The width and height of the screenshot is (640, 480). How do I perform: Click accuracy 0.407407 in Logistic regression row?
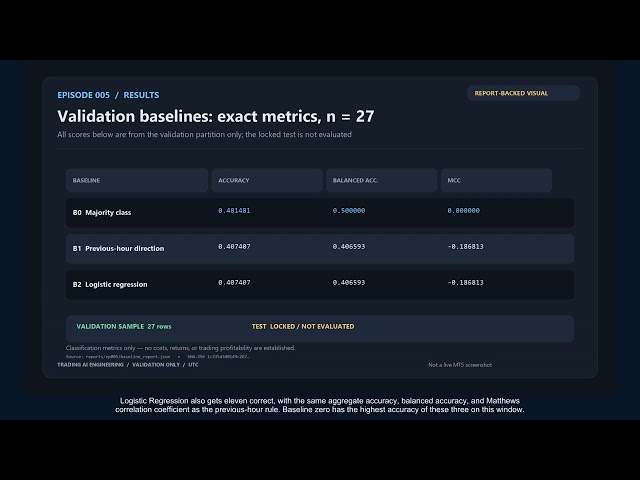(234, 282)
